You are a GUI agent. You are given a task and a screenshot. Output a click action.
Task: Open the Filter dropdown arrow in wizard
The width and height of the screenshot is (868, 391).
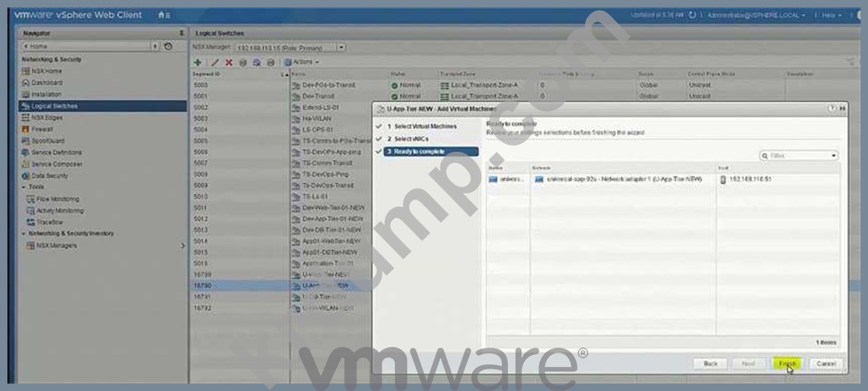[x=833, y=155]
